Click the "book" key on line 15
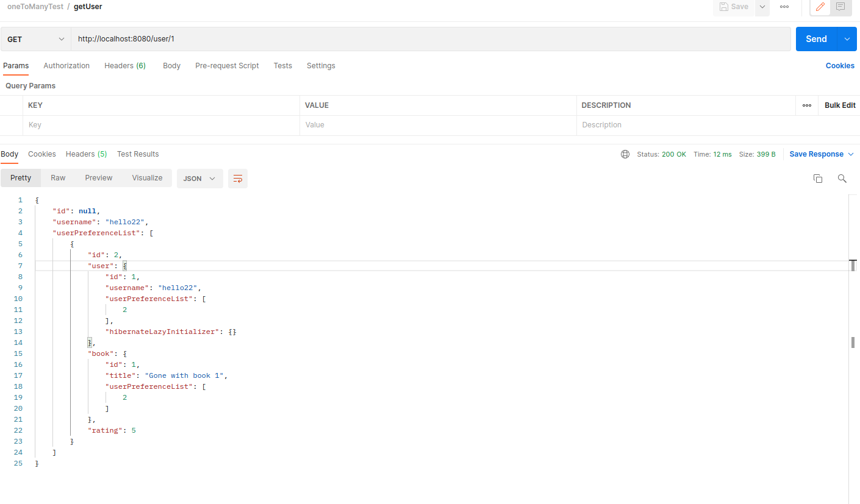This screenshot has height=504, width=860. pos(101,353)
